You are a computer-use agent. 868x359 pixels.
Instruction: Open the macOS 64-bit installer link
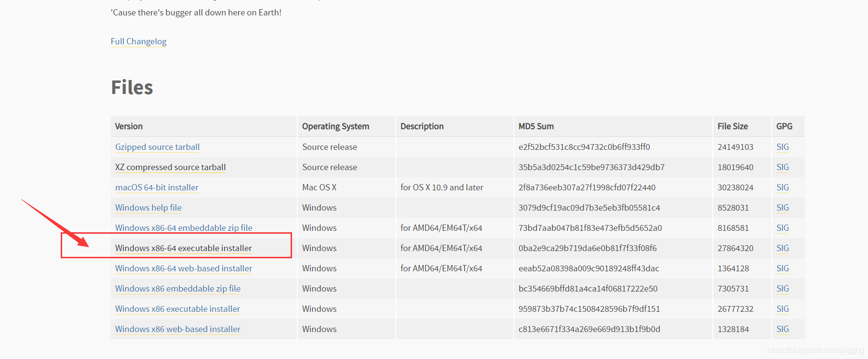click(157, 187)
